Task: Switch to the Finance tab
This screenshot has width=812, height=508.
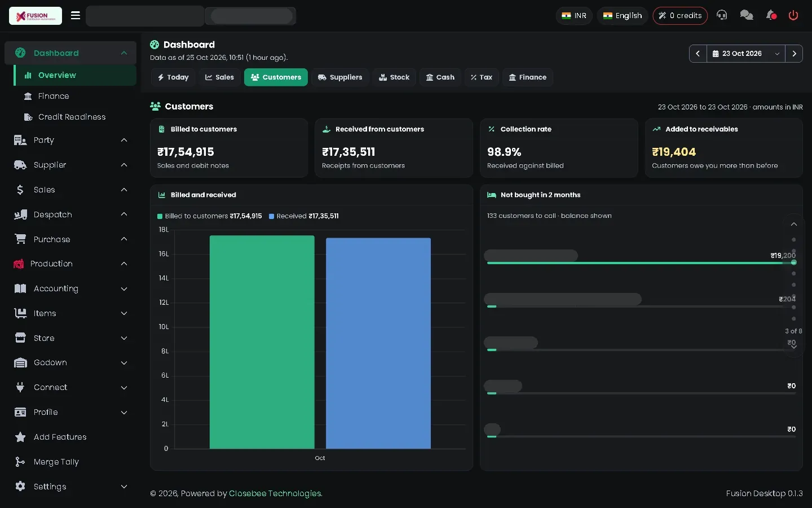Action: 528,77
